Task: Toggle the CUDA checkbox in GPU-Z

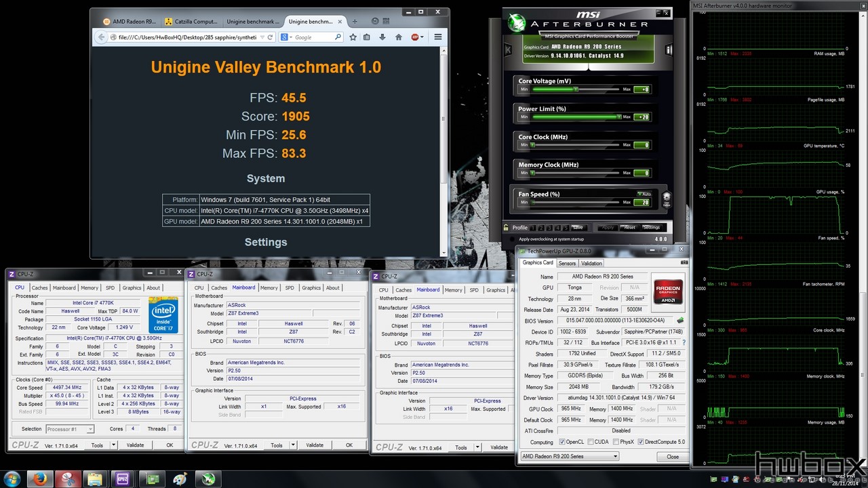Action: pos(589,442)
